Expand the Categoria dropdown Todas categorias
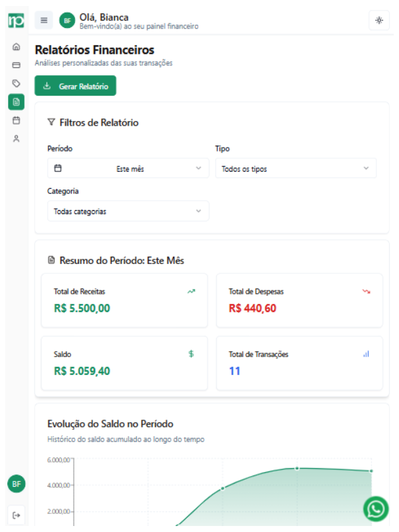Viewport: 399px width, 532px height. (128, 211)
